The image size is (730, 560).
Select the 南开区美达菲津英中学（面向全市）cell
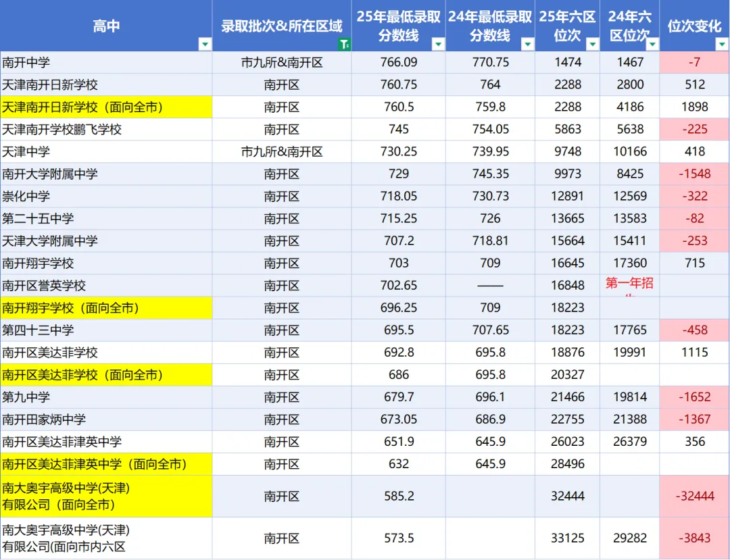(x=106, y=464)
